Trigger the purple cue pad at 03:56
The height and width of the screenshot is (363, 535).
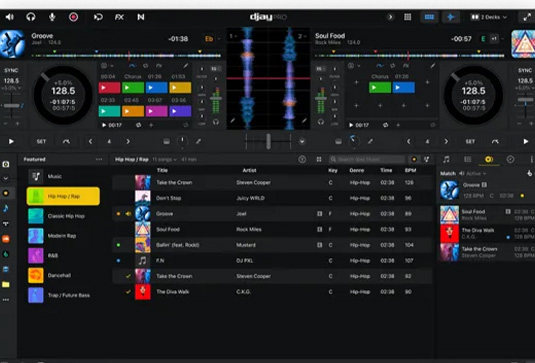pos(180,111)
